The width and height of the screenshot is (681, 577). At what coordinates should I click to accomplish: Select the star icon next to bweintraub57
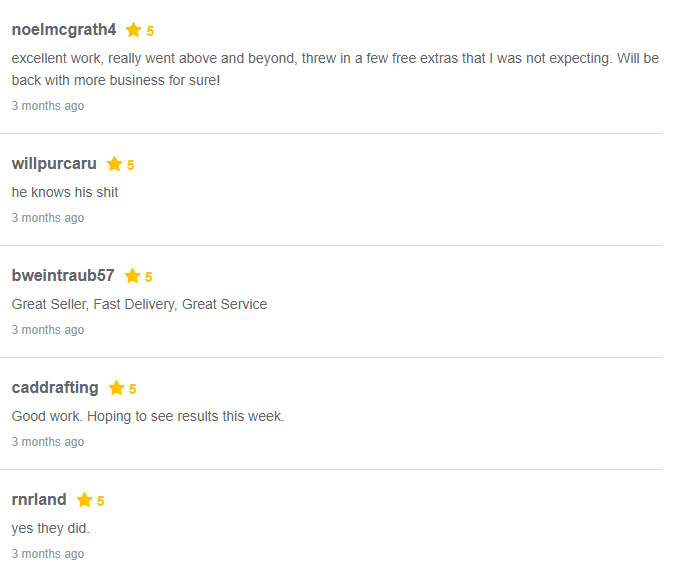132,276
